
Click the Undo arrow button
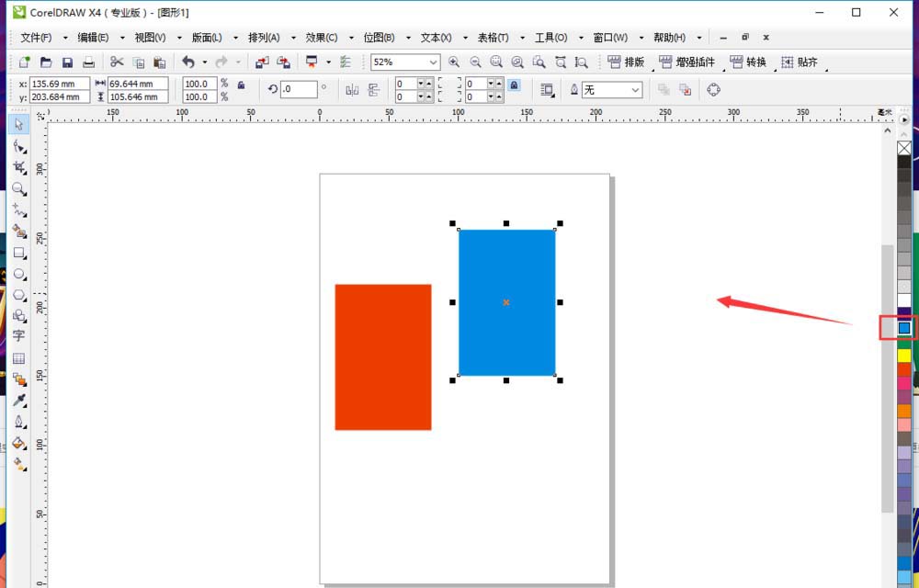pos(188,62)
